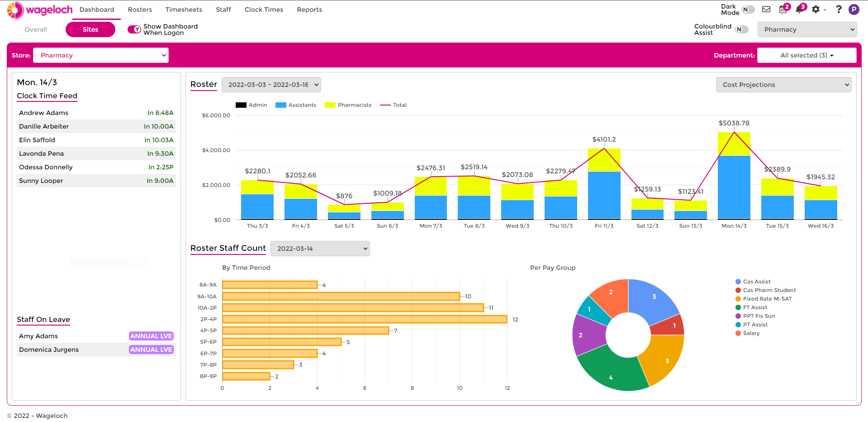The width and height of the screenshot is (868, 422).
Task: Open the Department All selected dropdown
Action: (x=807, y=55)
